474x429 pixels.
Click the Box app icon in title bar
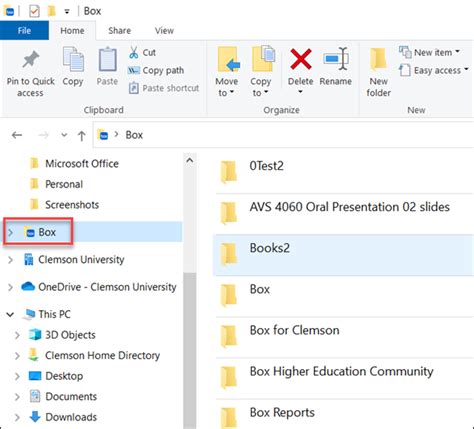coord(9,11)
